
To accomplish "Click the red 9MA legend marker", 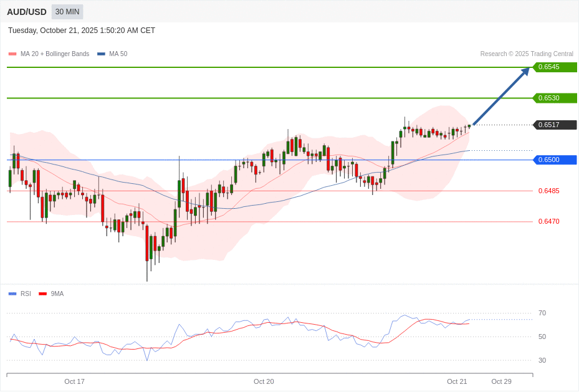I will click(42, 294).
